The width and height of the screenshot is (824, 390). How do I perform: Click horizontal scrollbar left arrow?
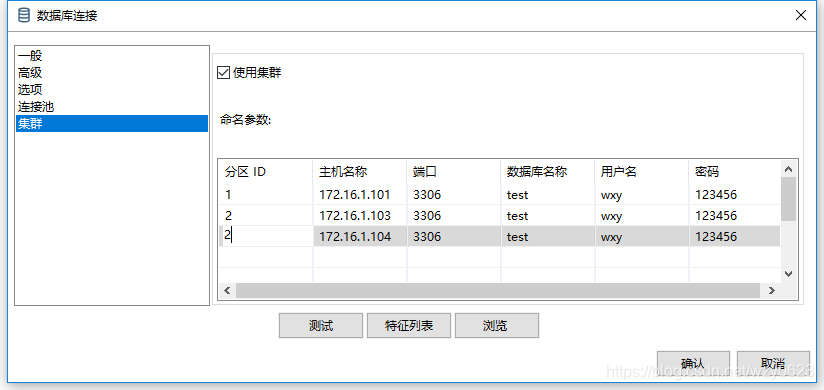pyautogui.click(x=228, y=290)
